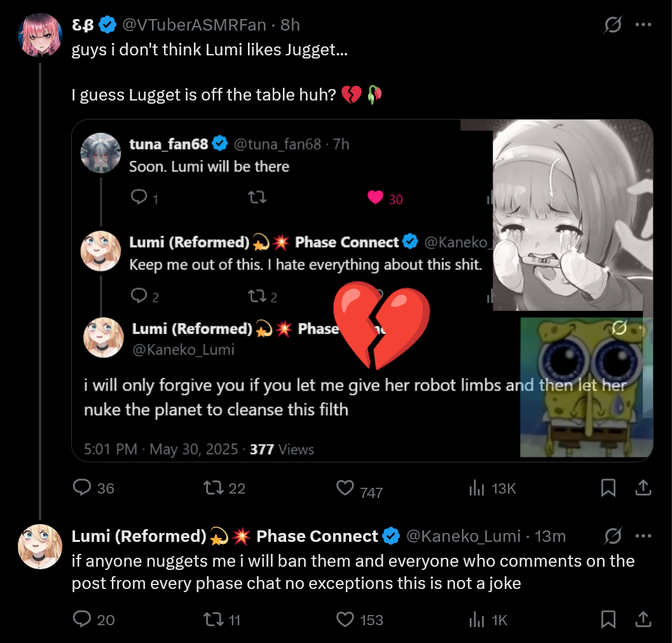Screen dimensions: 672x643
Task: Open more options for Lumi's reply
Action: pos(643,536)
